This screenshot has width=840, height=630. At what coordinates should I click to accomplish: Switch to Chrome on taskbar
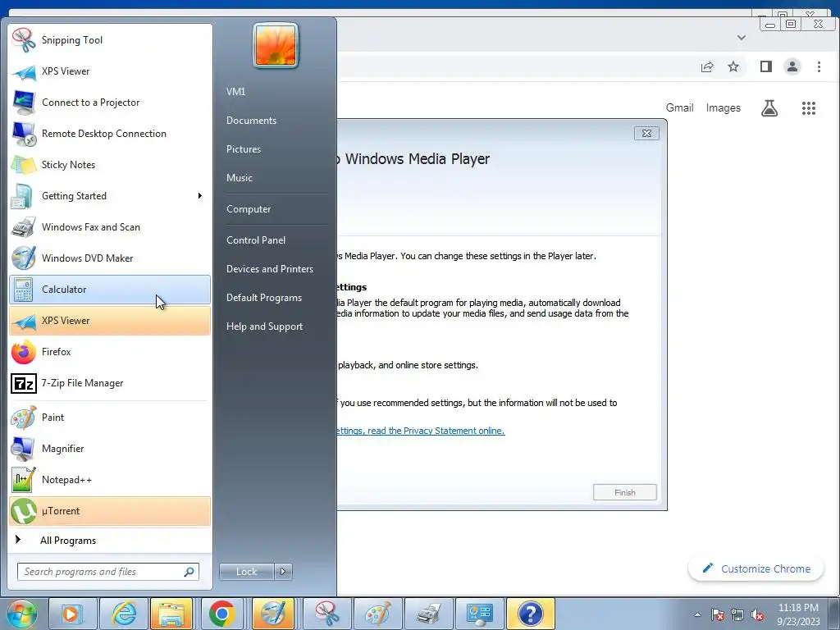pos(221,614)
